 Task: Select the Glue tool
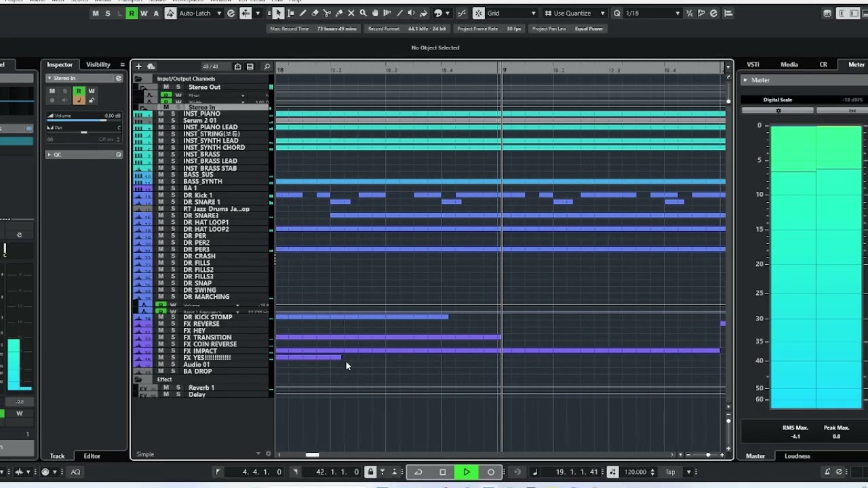click(x=339, y=13)
